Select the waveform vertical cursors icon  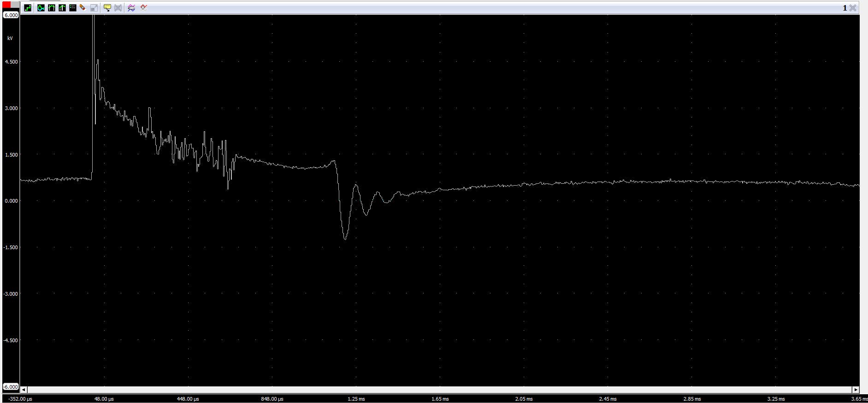click(52, 8)
